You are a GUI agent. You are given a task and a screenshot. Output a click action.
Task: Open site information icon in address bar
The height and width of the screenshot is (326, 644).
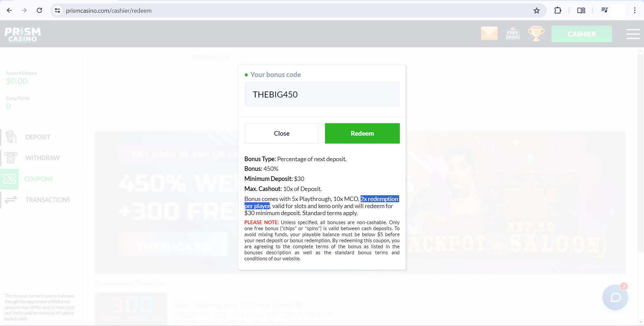point(58,10)
